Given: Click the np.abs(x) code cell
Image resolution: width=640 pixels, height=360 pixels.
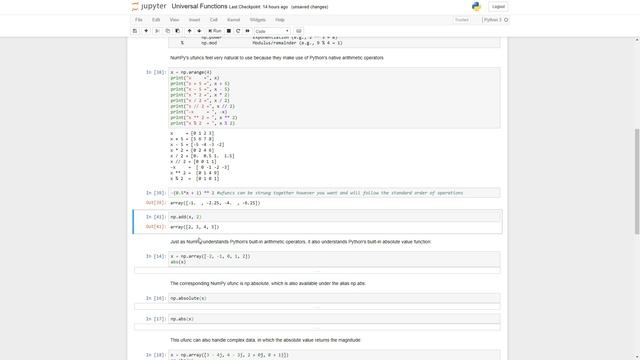Looking at the screenshot, I should click(x=334, y=319).
